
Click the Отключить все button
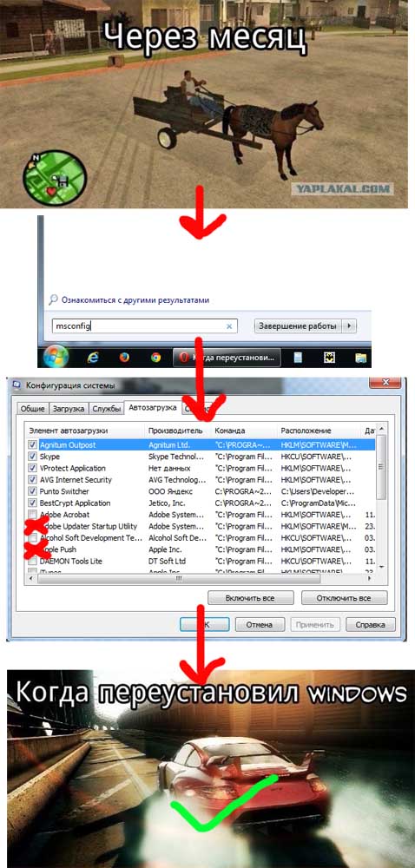click(344, 598)
